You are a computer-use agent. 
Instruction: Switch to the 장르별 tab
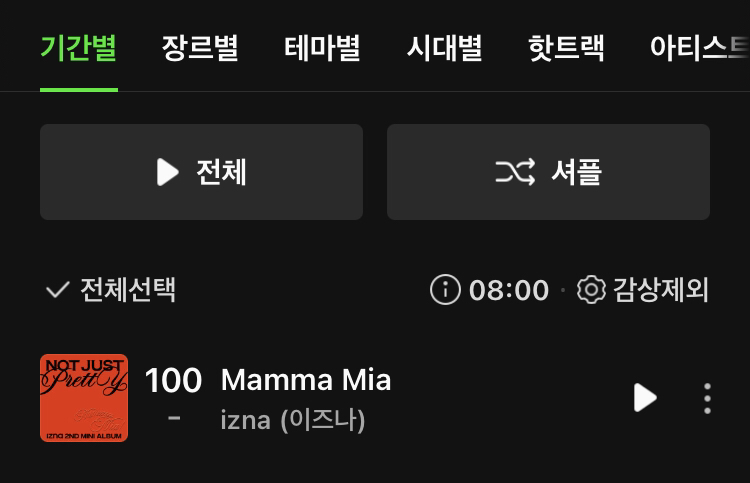(x=201, y=48)
